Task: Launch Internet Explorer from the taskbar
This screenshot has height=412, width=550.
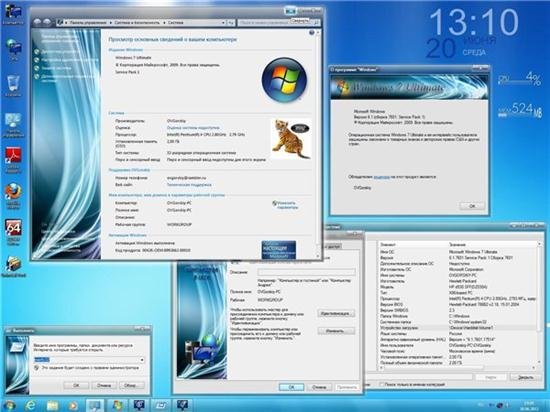Action: point(31,405)
